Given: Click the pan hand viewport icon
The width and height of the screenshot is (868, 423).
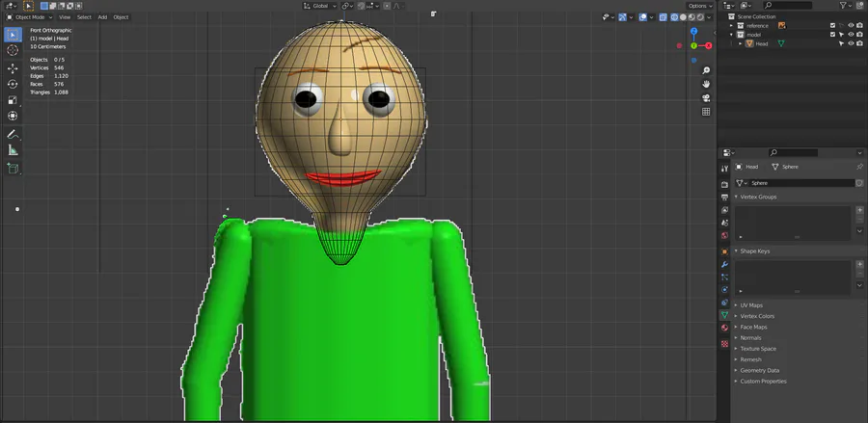Looking at the screenshot, I should tap(706, 84).
